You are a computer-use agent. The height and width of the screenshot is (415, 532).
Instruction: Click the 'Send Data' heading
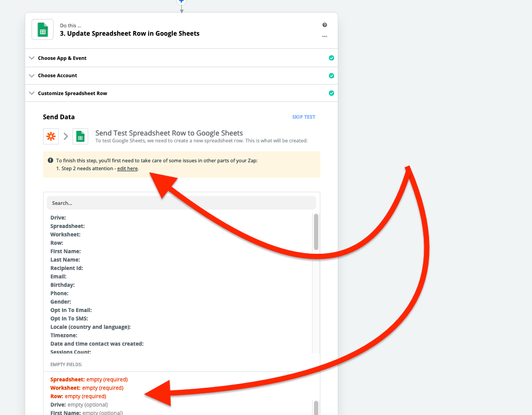tap(59, 117)
